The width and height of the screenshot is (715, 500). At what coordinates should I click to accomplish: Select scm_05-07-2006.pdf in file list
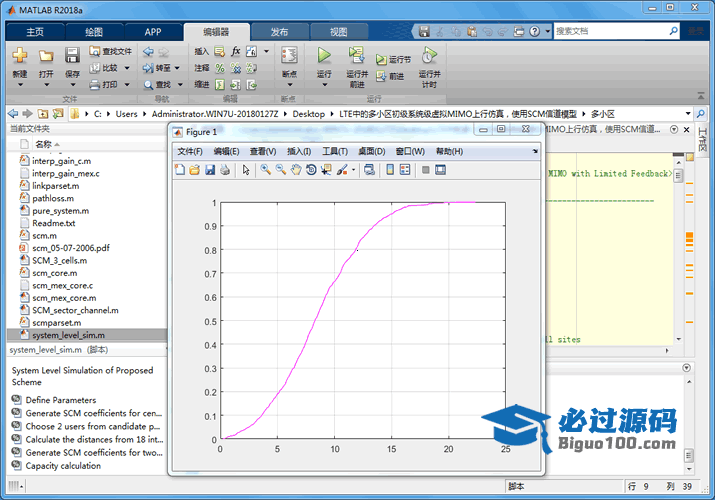(x=71, y=248)
